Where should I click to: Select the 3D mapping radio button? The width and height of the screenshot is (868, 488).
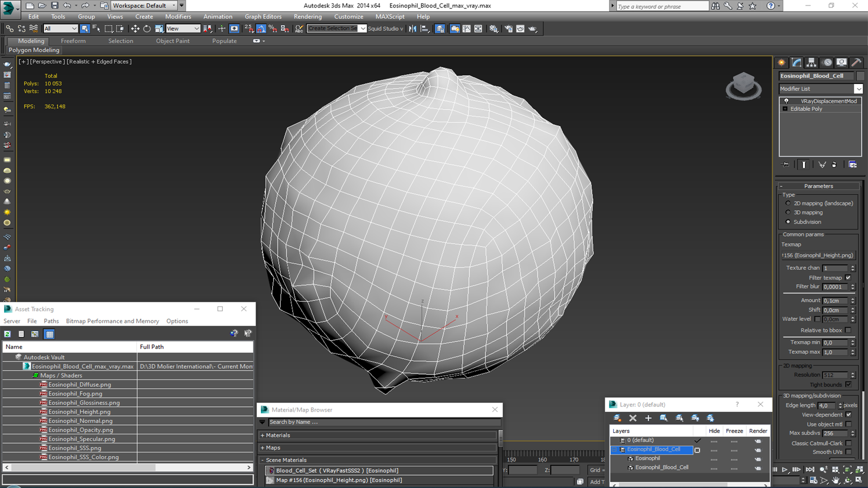pyautogui.click(x=788, y=212)
